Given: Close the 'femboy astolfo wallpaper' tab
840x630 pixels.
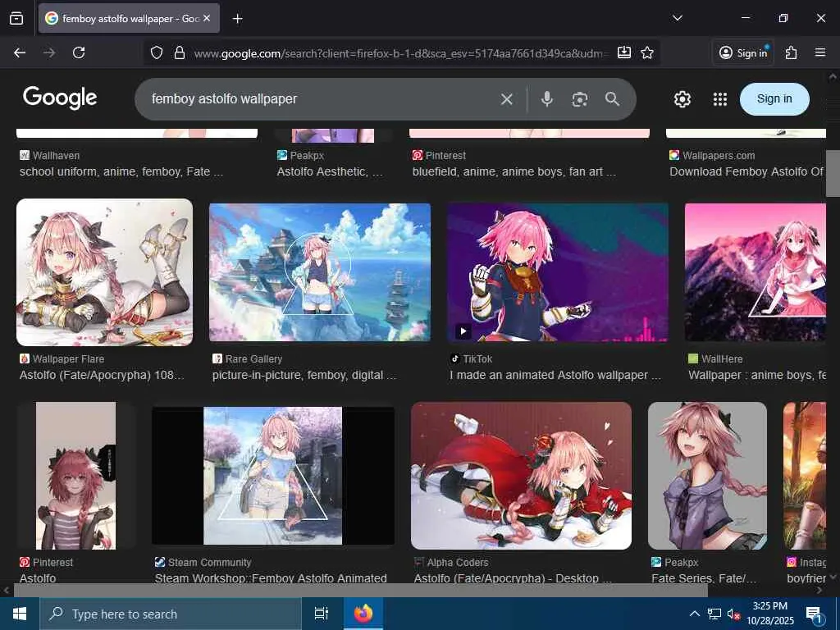Looking at the screenshot, I should coord(207,18).
